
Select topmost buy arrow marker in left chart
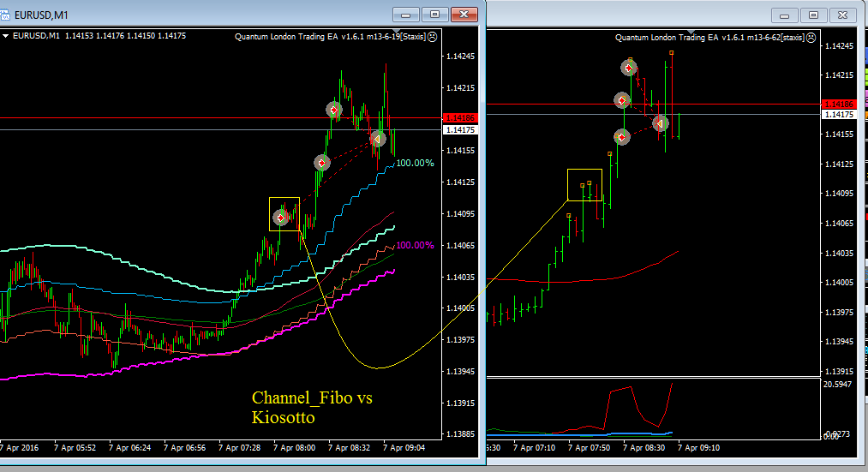coord(334,110)
